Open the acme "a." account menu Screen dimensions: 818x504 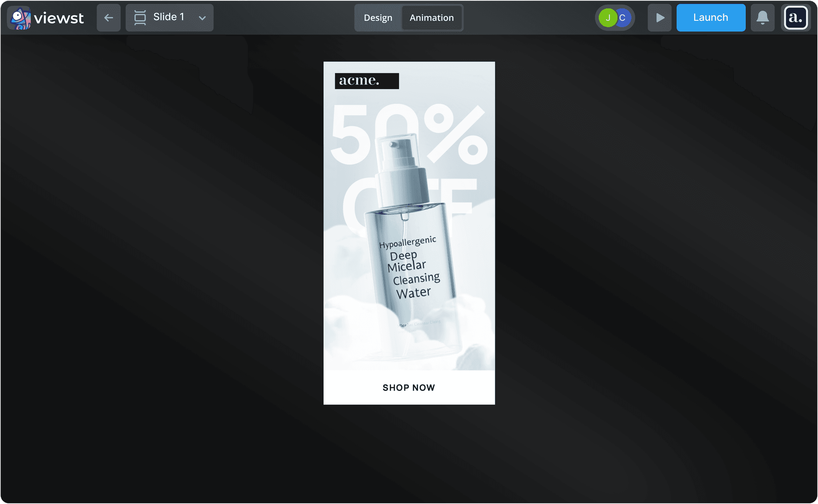[x=795, y=18]
